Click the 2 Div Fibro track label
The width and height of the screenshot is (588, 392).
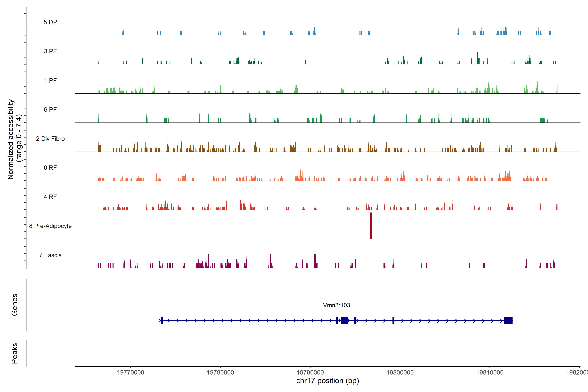pos(50,139)
